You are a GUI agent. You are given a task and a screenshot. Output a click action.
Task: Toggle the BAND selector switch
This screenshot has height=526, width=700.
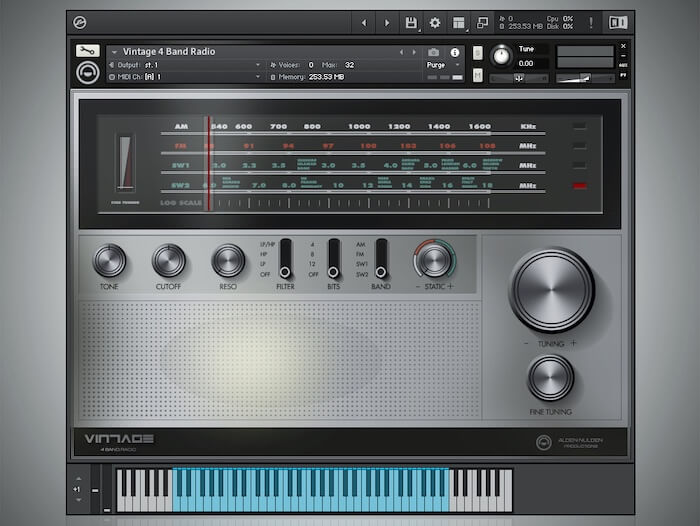tap(381, 259)
